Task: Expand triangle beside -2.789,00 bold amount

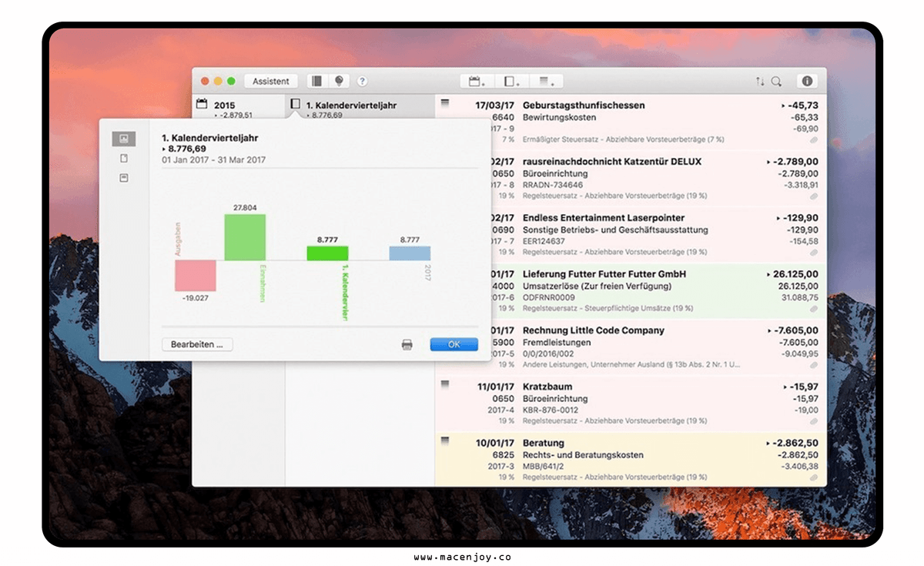Action: click(768, 162)
